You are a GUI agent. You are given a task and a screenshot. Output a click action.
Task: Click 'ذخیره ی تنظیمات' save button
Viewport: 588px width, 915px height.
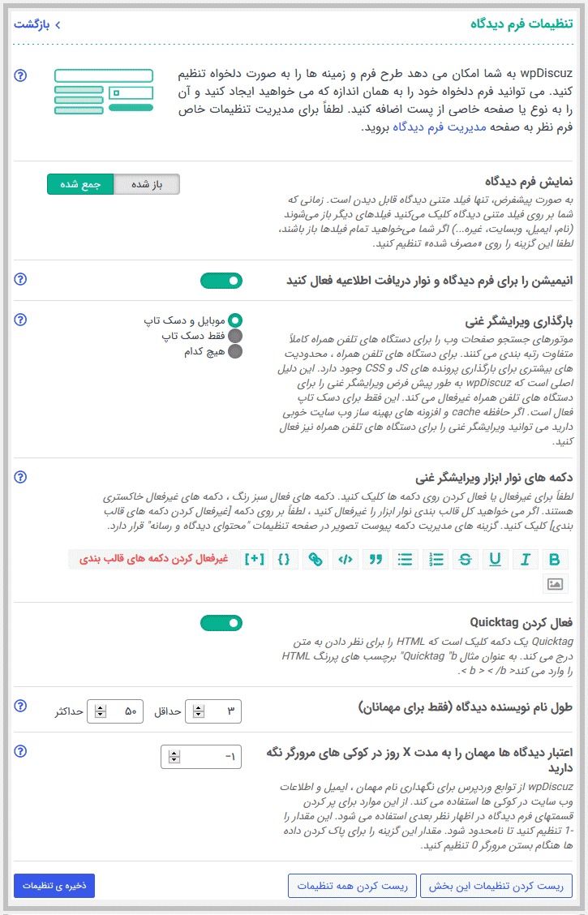tap(54, 885)
